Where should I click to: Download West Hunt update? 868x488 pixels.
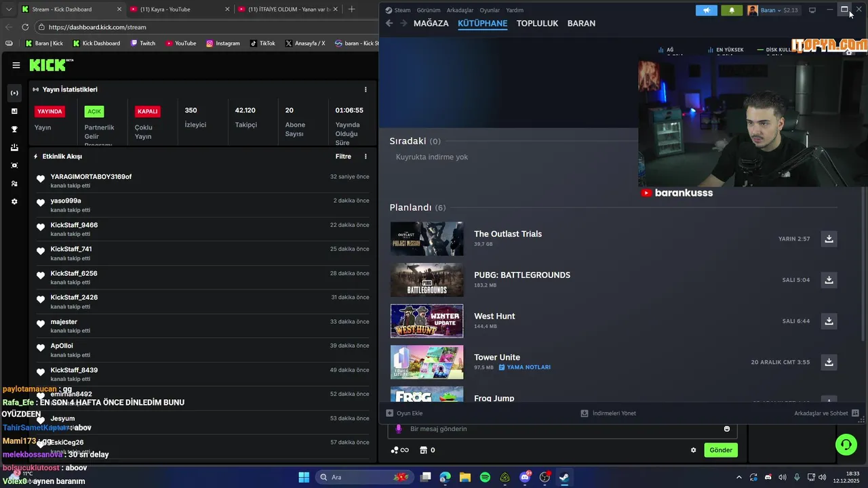click(829, 321)
